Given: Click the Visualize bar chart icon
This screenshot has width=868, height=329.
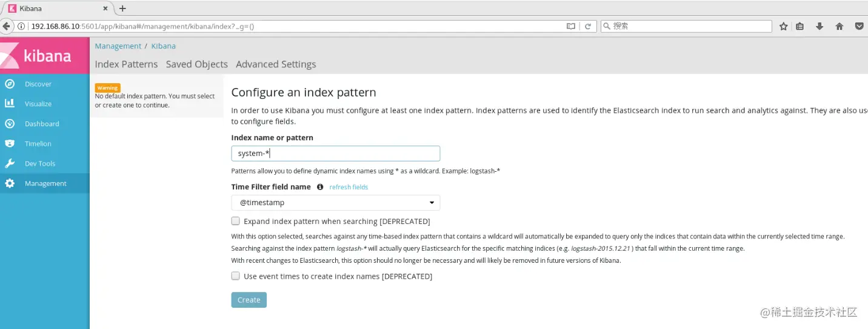Looking at the screenshot, I should point(10,104).
